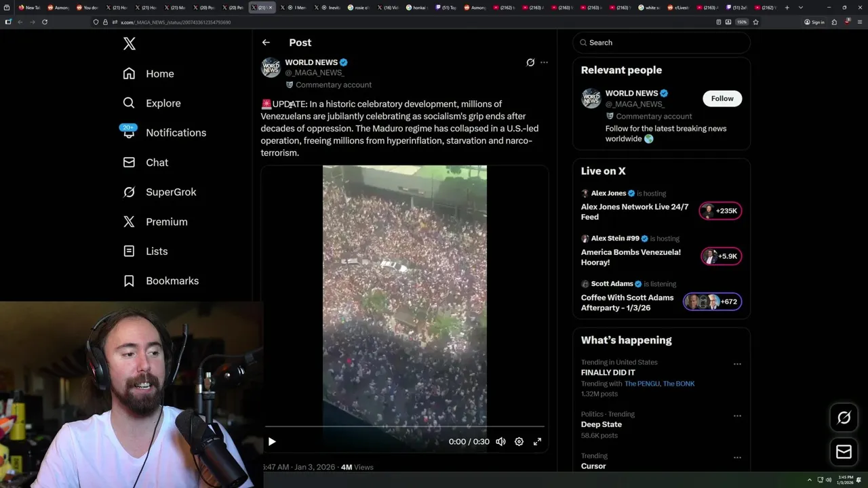Image resolution: width=868 pixels, height=488 pixels.
Task: Close the active X tab
Action: point(271,7)
